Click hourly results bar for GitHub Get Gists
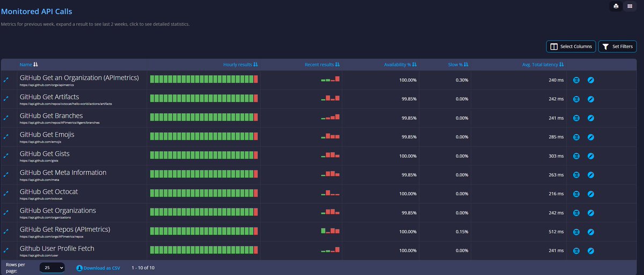The width and height of the screenshot is (644, 275). click(204, 155)
